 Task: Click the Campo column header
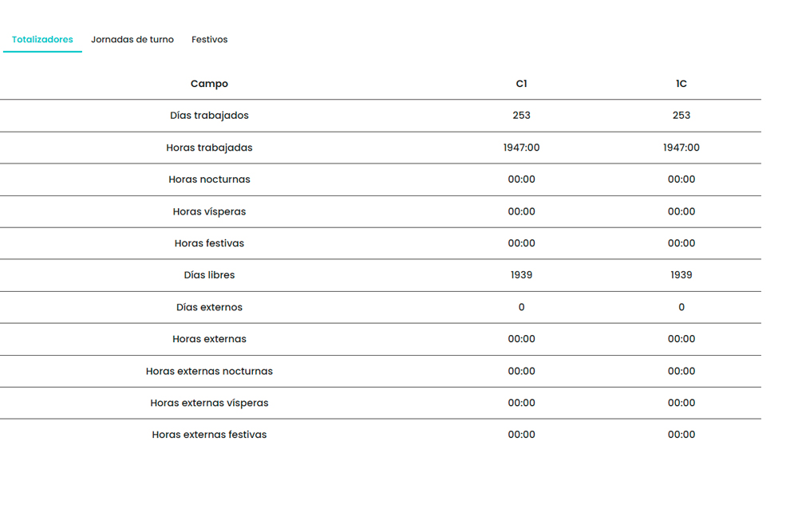point(209,84)
